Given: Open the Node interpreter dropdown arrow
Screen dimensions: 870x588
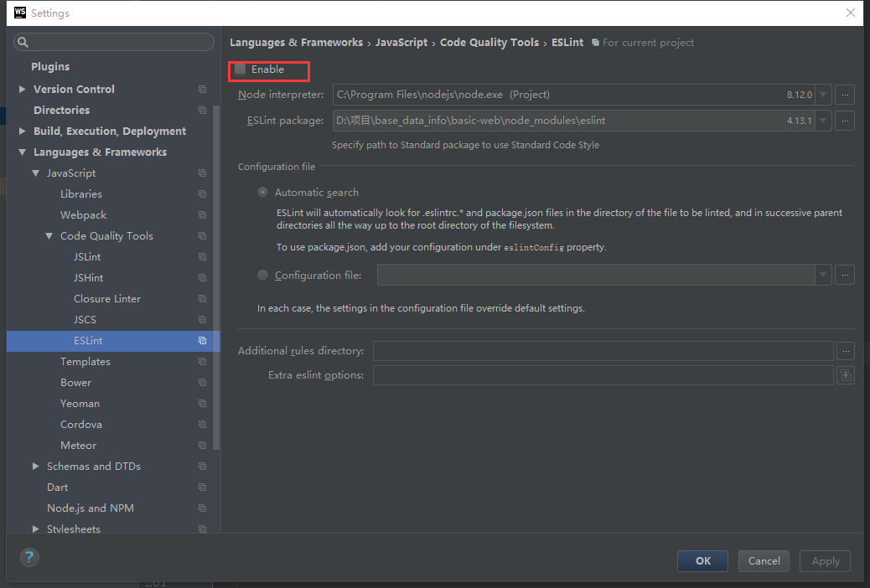Looking at the screenshot, I should 823,95.
